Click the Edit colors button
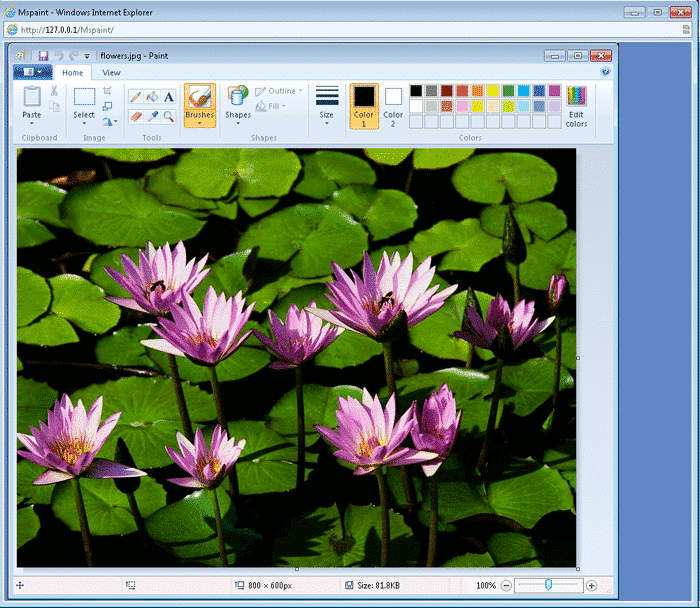This screenshot has height=608, width=700. (576, 107)
